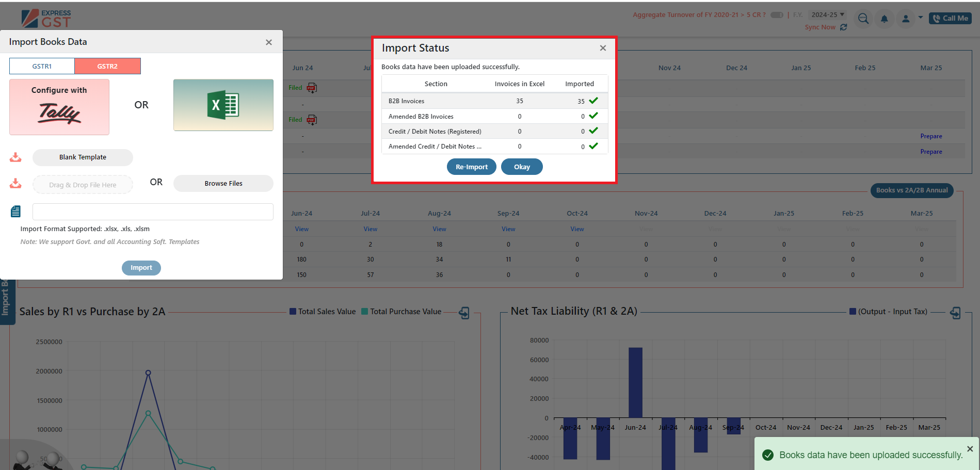The image size is (980, 470).
Task: Close the Import Books Data panel
Action: click(x=269, y=42)
